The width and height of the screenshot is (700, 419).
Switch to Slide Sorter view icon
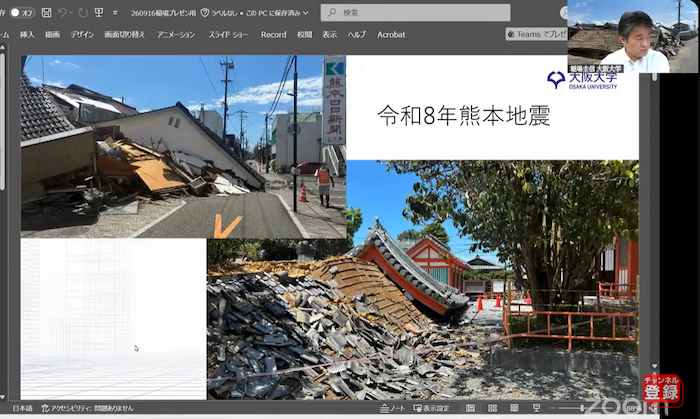[492, 408]
